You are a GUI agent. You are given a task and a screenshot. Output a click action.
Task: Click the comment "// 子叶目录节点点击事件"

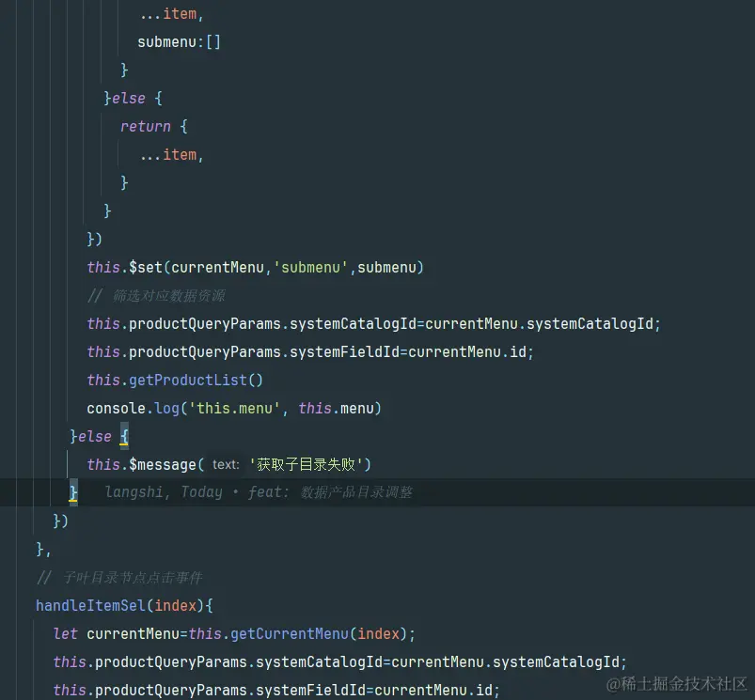[x=119, y=577]
